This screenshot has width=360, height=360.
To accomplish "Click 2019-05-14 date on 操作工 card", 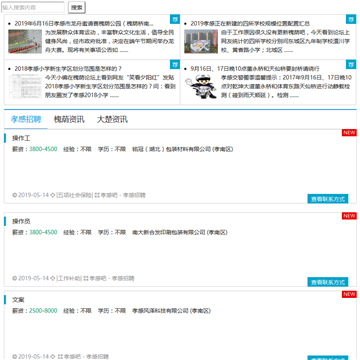I will [33, 195].
